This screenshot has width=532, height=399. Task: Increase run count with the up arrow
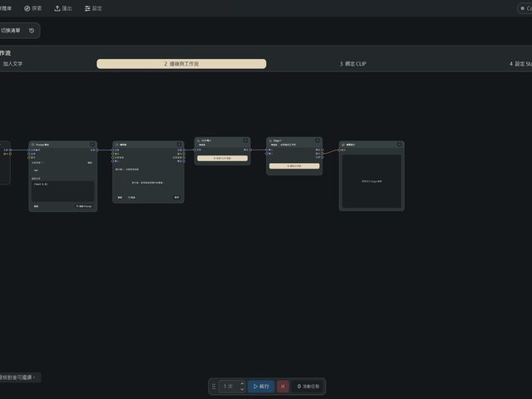[x=242, y=384]
